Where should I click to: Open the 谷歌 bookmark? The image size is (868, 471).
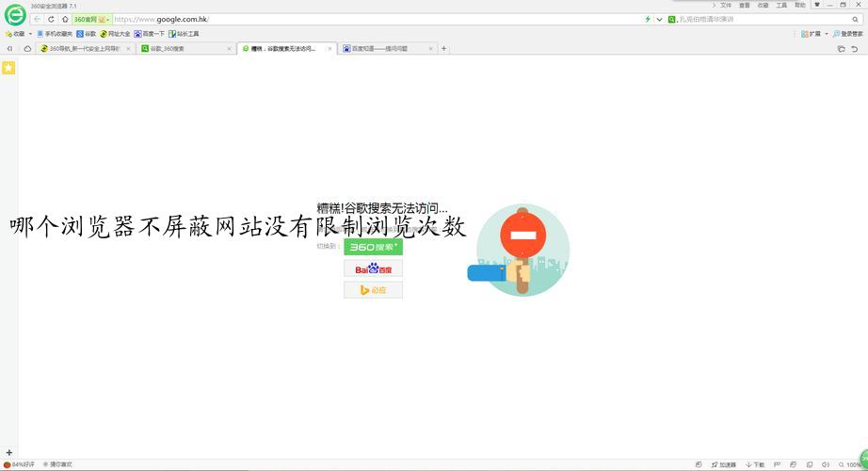point(87,34)
